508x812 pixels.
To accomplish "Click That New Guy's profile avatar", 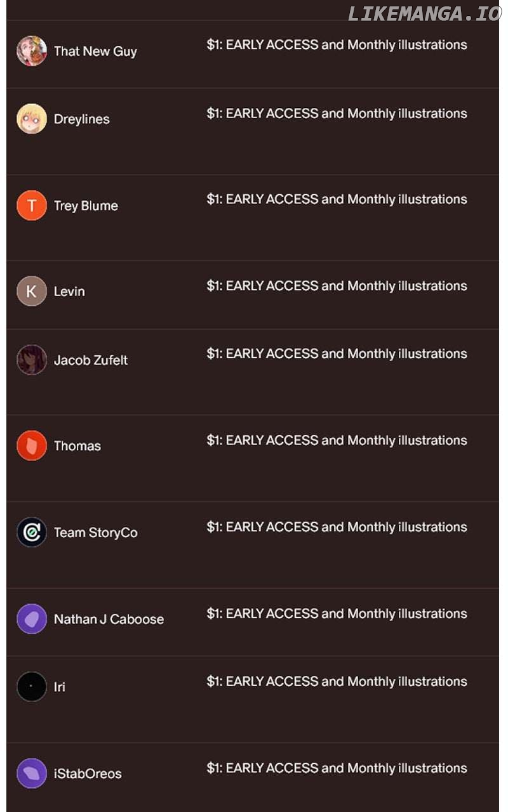I will [x=32, y=51].
